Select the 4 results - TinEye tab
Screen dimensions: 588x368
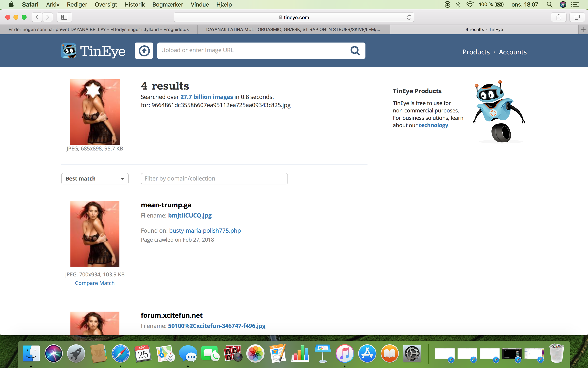[x=484, y=29]
